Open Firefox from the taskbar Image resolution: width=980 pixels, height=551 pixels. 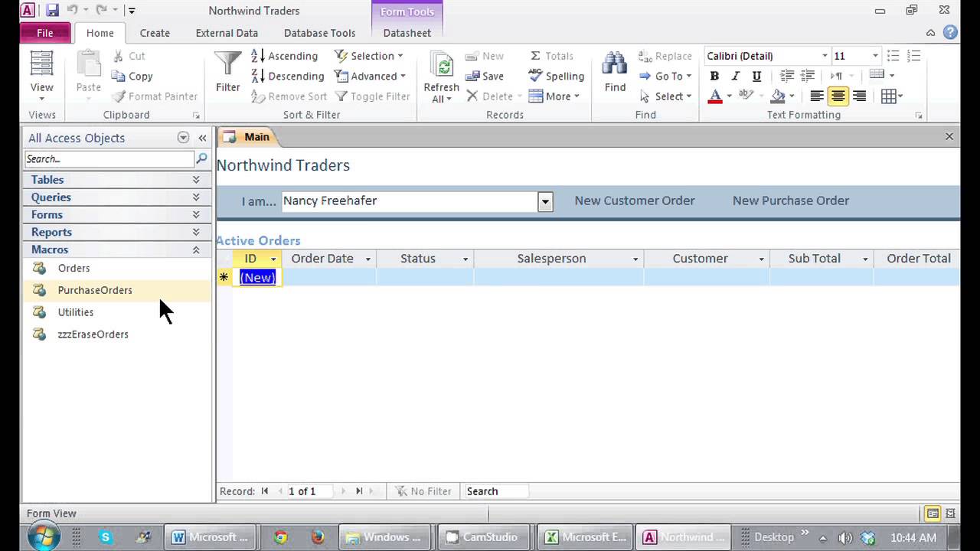(x=318, y=537)
